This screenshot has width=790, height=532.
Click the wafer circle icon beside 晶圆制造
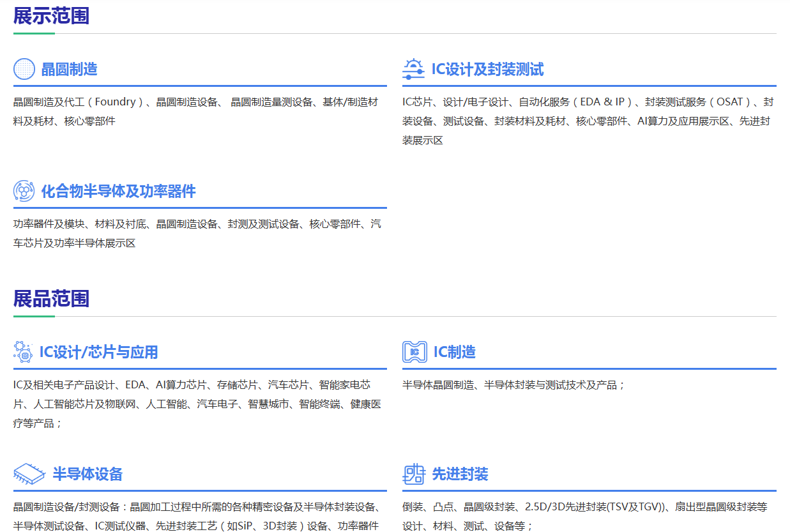point(24,69)
